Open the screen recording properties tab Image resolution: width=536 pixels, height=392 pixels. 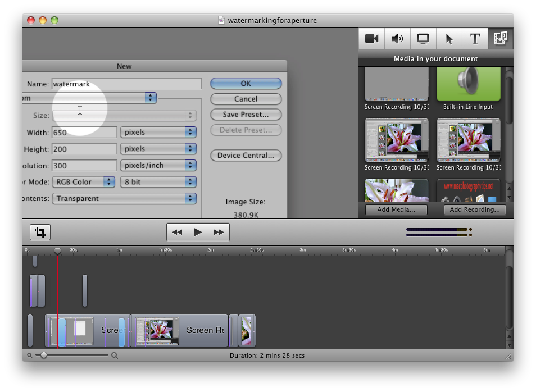tap(423, 39)
